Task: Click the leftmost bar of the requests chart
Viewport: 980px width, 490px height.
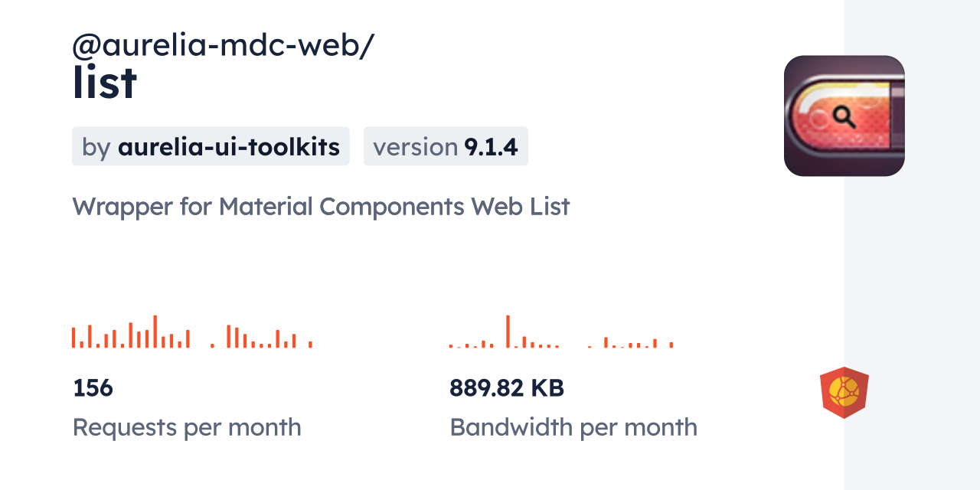Action: point(73,338)
